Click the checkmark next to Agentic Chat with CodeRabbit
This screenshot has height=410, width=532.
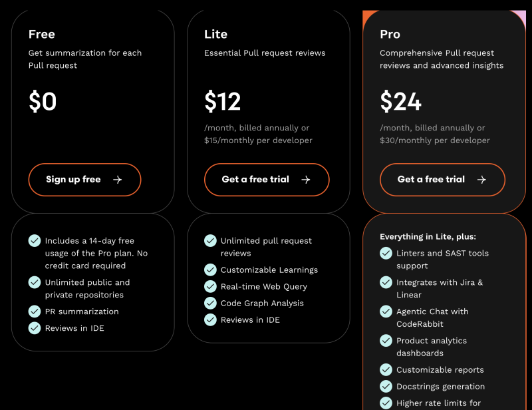pyautogui.click(x=386, y=311)
